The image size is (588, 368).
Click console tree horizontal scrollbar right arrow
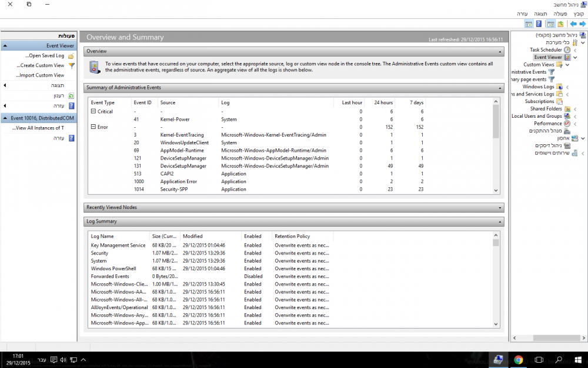tap(584, 338)
